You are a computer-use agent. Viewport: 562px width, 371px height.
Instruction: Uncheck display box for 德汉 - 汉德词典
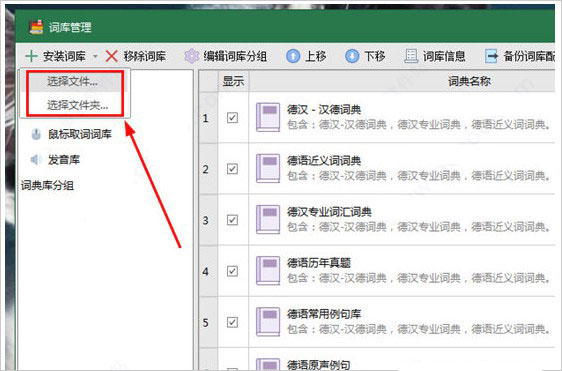tap(232, 118)
